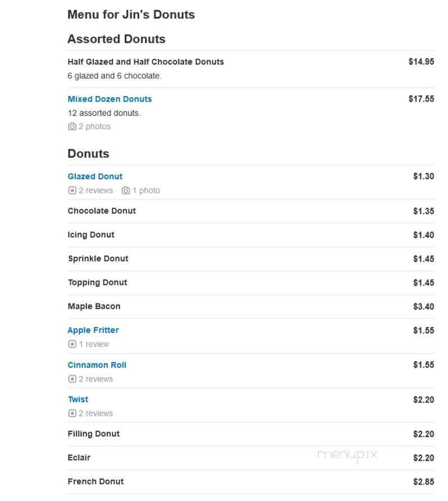
Task: Click the review star icon under Glazed Donut
Action: tap(72, 190)
